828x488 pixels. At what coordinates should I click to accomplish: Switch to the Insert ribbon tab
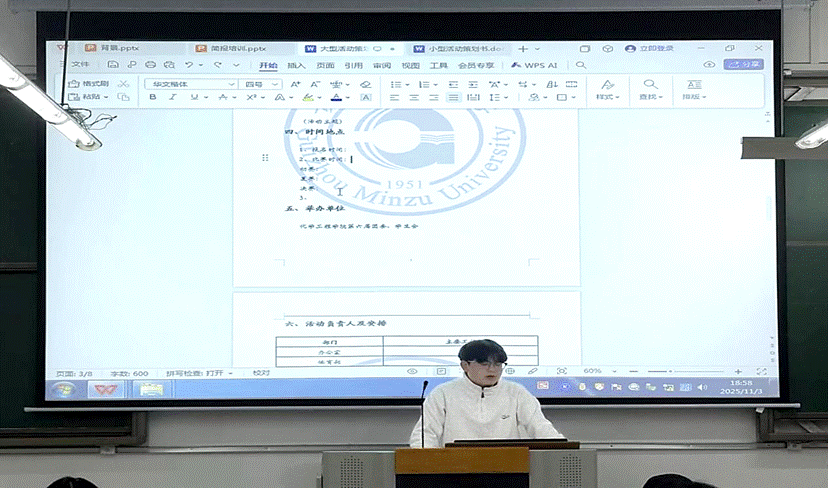296,65
